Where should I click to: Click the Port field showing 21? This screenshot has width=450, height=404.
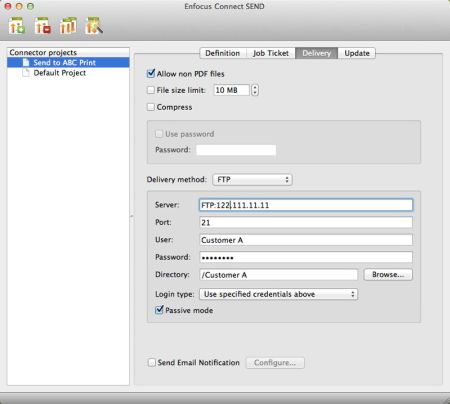[x=306, y=222]
